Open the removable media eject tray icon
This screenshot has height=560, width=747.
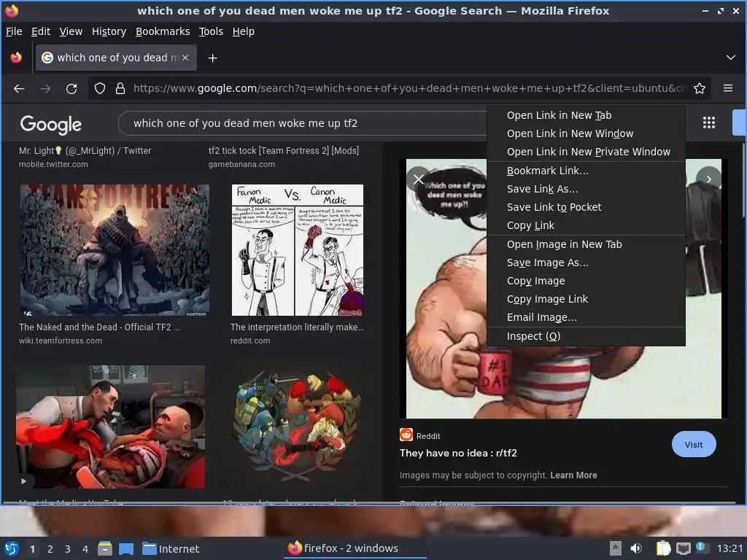616,548
